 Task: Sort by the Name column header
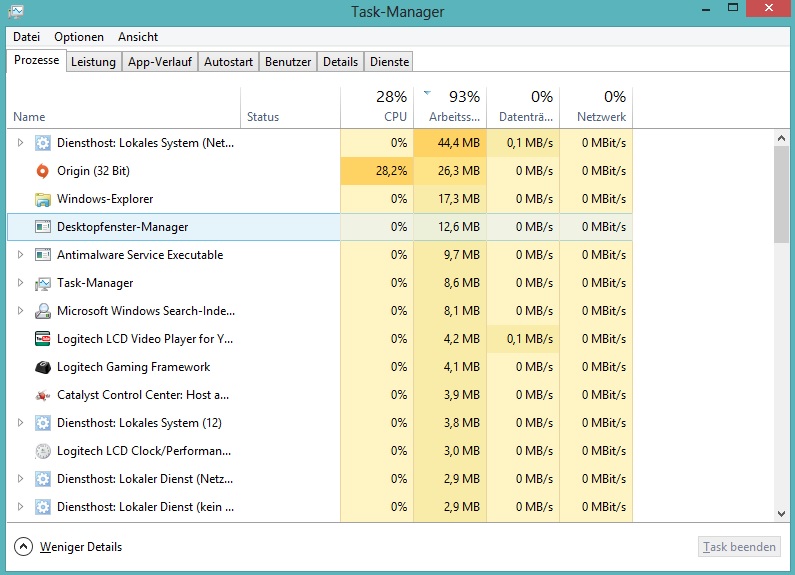[x=123, y=107]
